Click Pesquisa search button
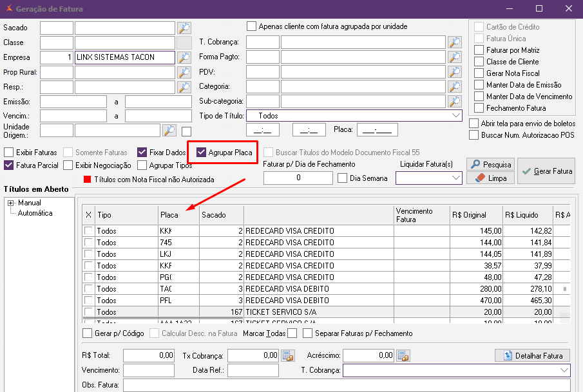Image resolution: width=583 pixels, height=392 pixels. click(491, 164)
